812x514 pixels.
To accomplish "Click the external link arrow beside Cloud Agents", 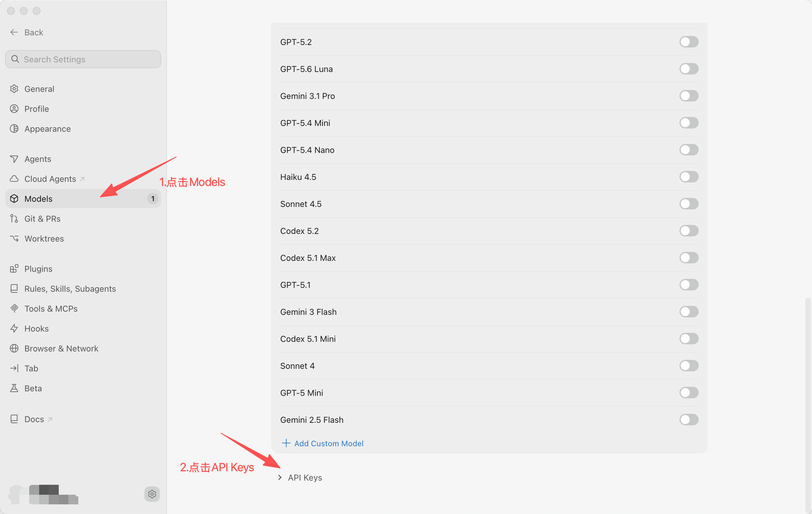I will (82, 179).
